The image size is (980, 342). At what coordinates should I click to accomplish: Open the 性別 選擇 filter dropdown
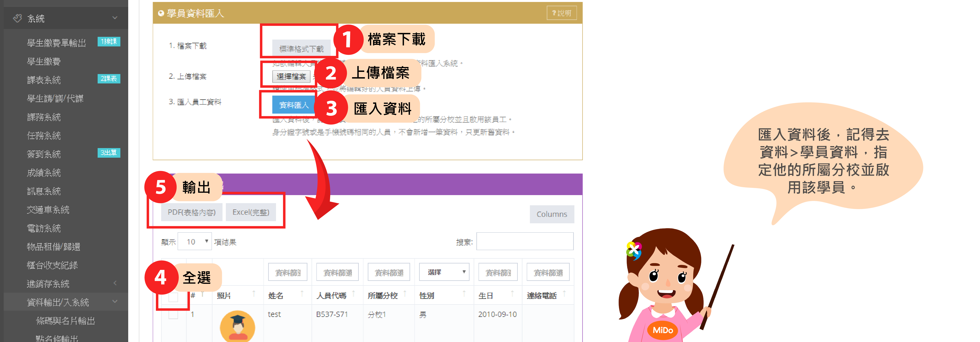(x=444, y=272)
